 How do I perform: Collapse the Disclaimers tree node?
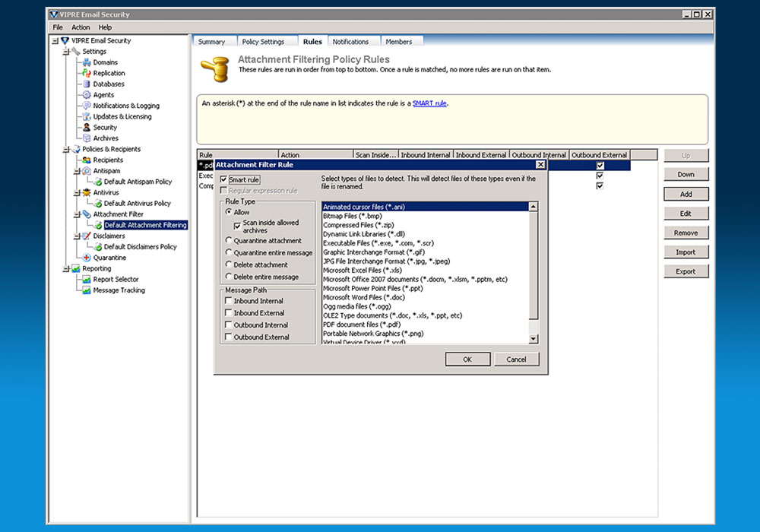77,236
